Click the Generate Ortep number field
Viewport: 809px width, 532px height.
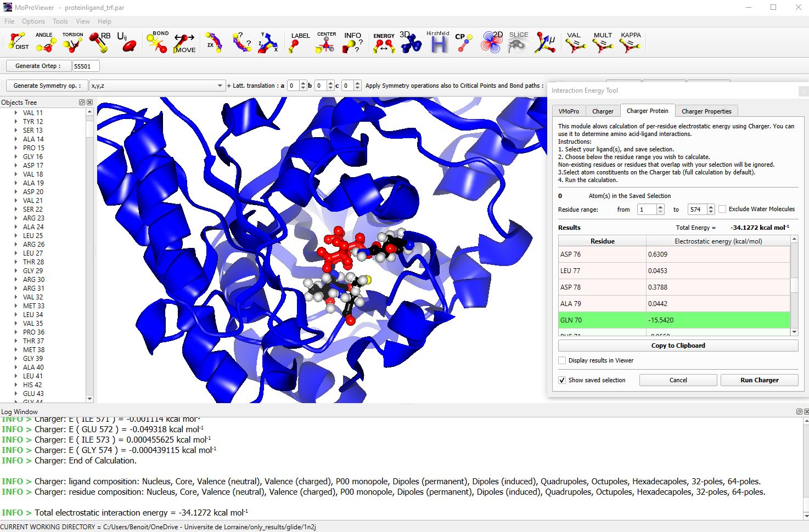click(86, 66)
